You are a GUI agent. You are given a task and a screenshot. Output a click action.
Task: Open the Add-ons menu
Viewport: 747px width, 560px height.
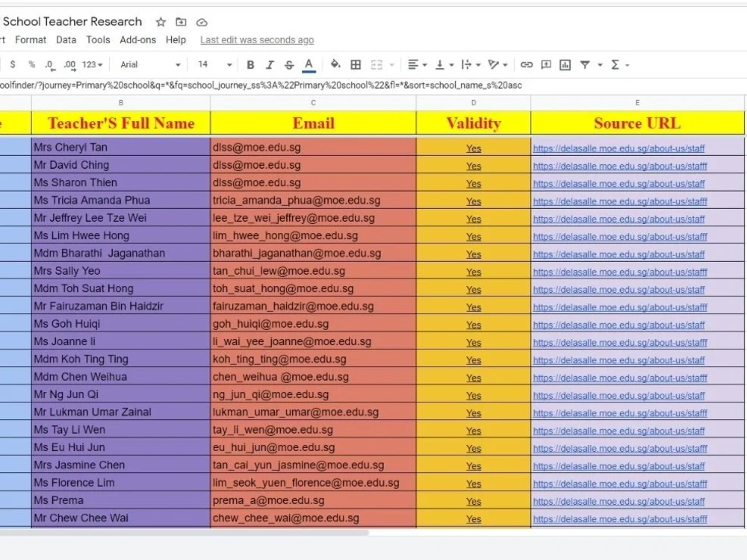[137, 40]
